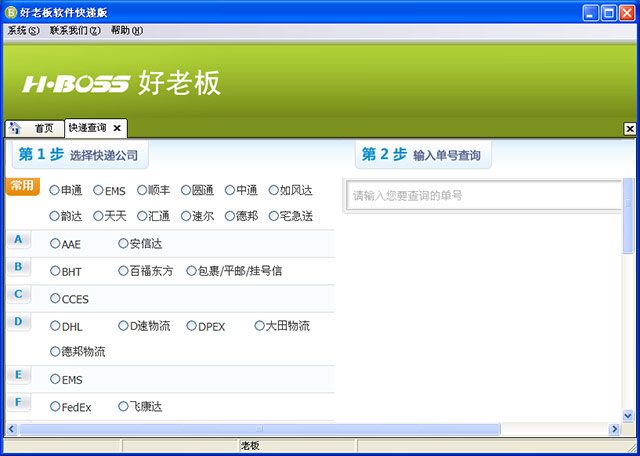Close the 快递查询 tab

coord(117,128)
